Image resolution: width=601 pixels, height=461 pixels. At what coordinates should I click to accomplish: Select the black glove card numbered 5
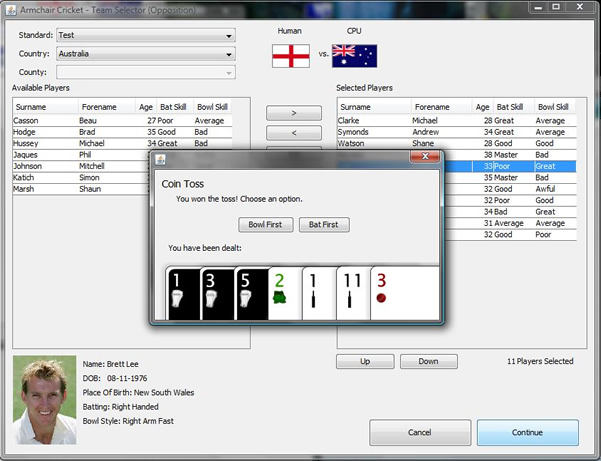click(x=251, y=294)
